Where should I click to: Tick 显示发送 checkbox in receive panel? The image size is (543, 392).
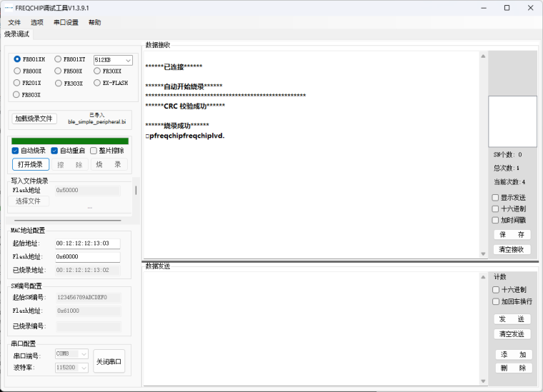496,198
